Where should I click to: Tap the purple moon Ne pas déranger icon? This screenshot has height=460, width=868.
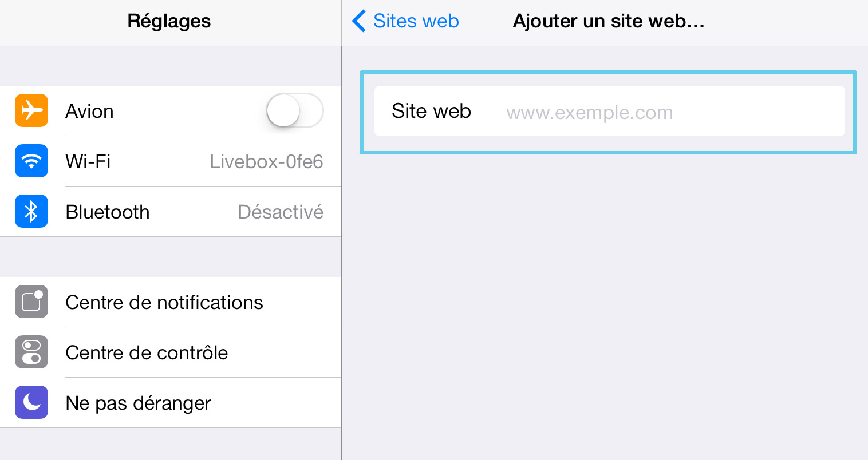(x=31, y=402)
